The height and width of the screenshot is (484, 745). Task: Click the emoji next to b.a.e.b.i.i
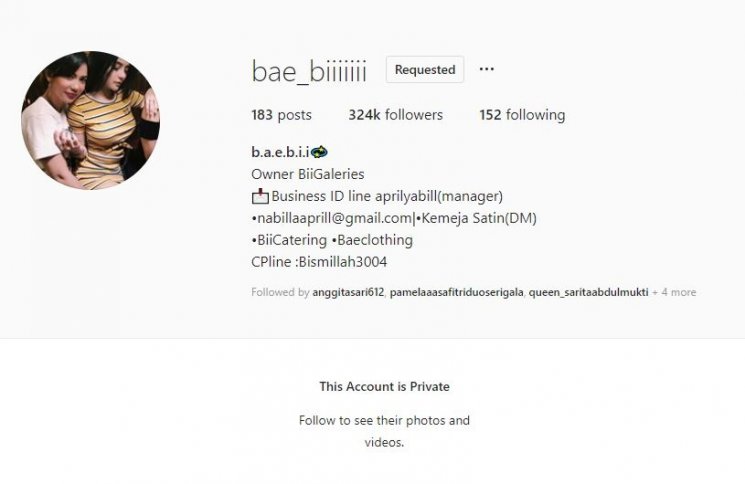[x=319, y=152]
